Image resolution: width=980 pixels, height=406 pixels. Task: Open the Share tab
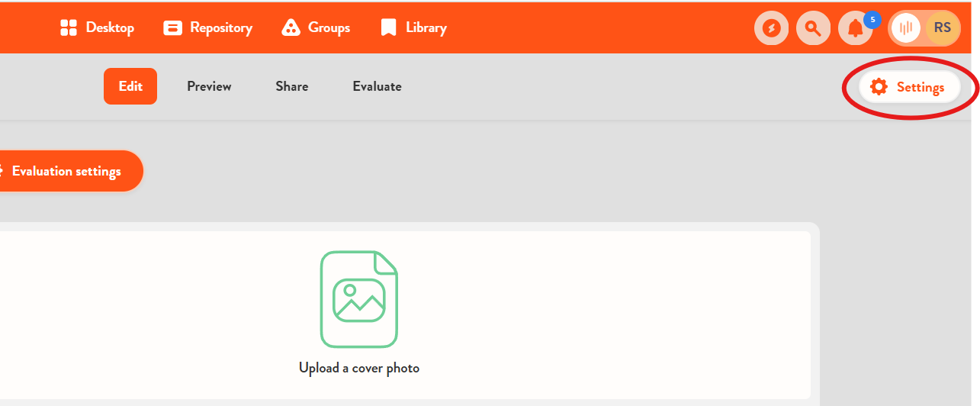click(292, 86)
